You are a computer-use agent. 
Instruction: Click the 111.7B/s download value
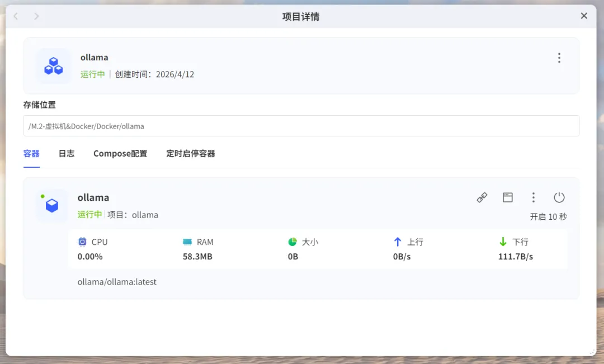(516, 257)
